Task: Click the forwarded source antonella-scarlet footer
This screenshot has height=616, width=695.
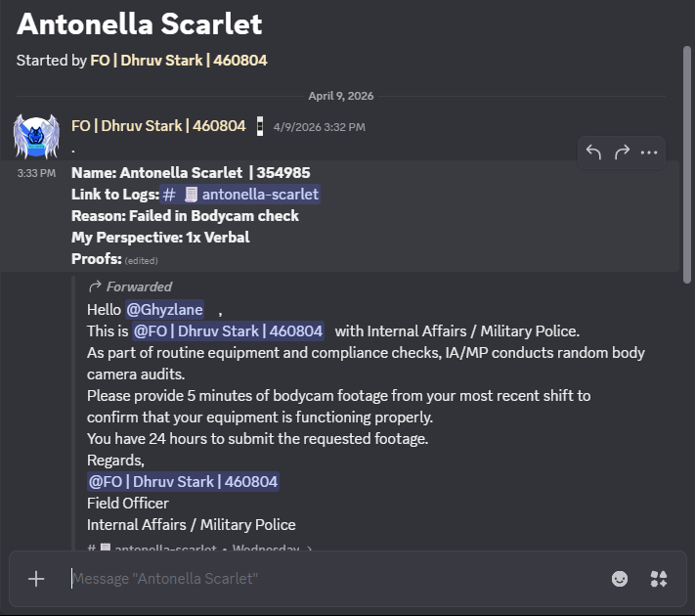Action: (x=199, y=548)
